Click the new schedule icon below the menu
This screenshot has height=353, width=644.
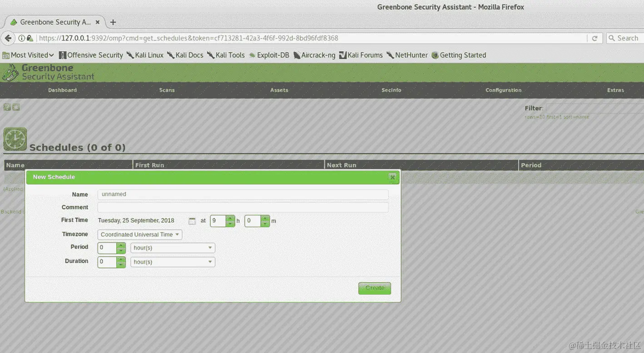click(x=16, y=107)
